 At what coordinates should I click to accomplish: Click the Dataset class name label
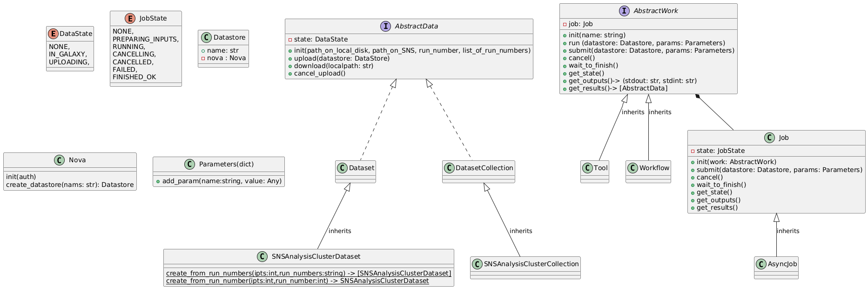(x=361, y=168)
